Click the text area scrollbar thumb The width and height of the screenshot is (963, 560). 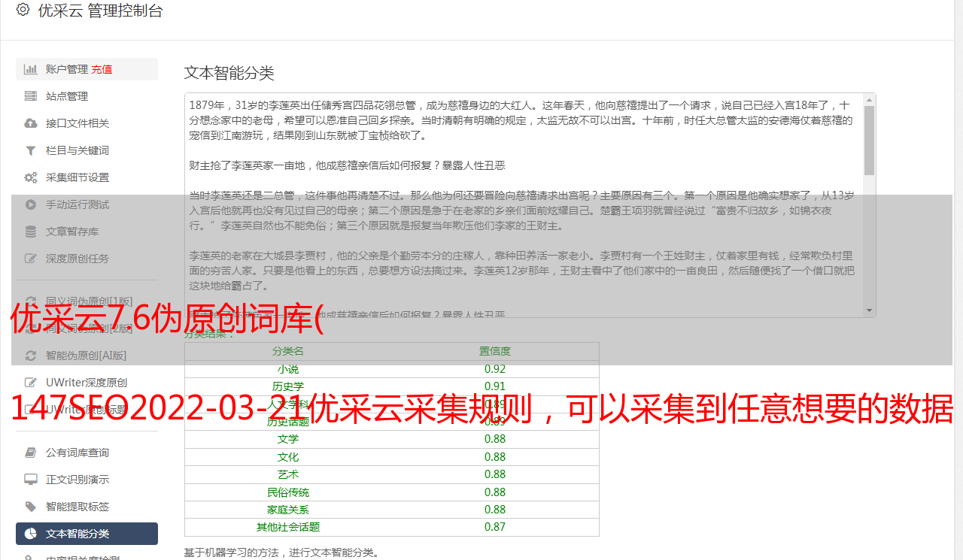869,140
